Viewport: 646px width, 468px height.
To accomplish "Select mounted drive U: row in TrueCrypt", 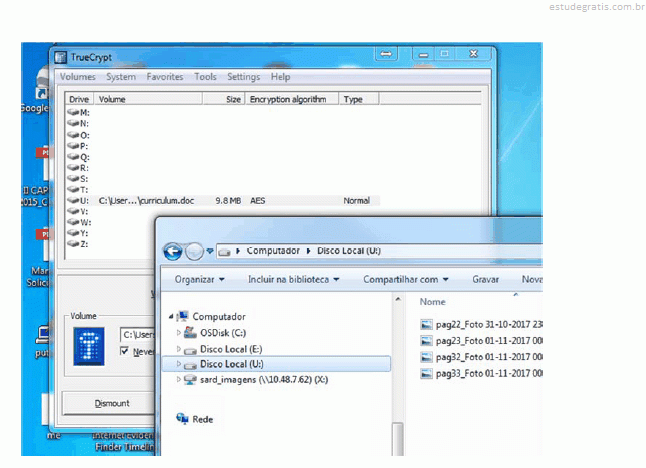I will tap(223, 201).
